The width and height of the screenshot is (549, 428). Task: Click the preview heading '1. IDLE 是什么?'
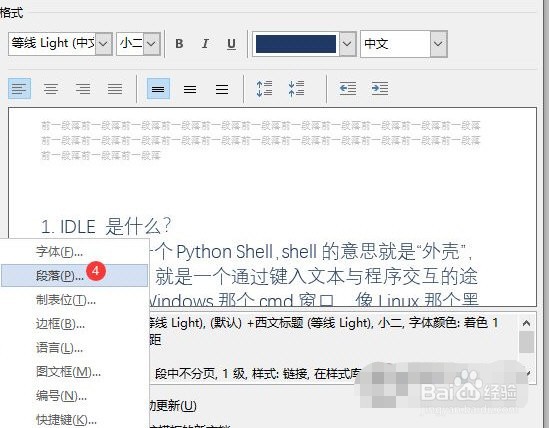(106, 226)
